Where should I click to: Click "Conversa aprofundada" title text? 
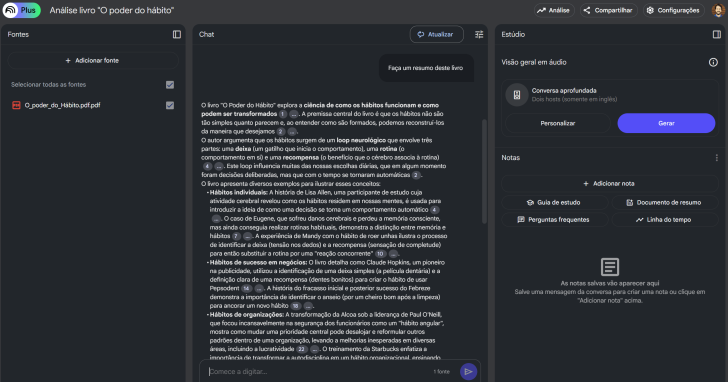click(564, 91)
